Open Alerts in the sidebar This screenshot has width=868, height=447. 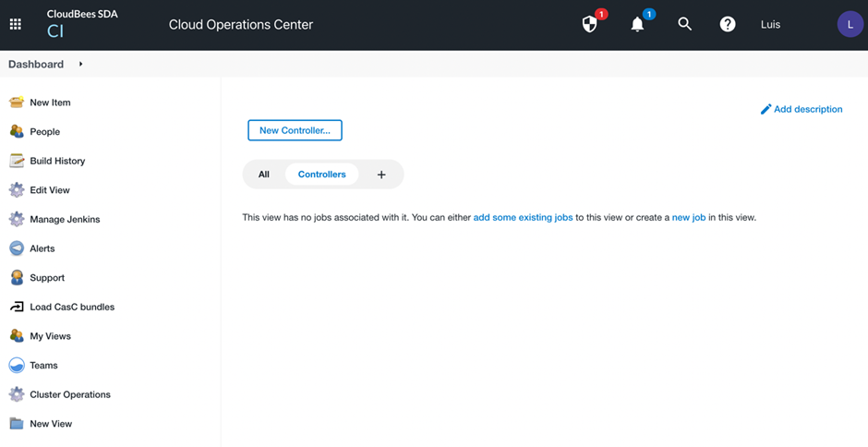point(42,248)
